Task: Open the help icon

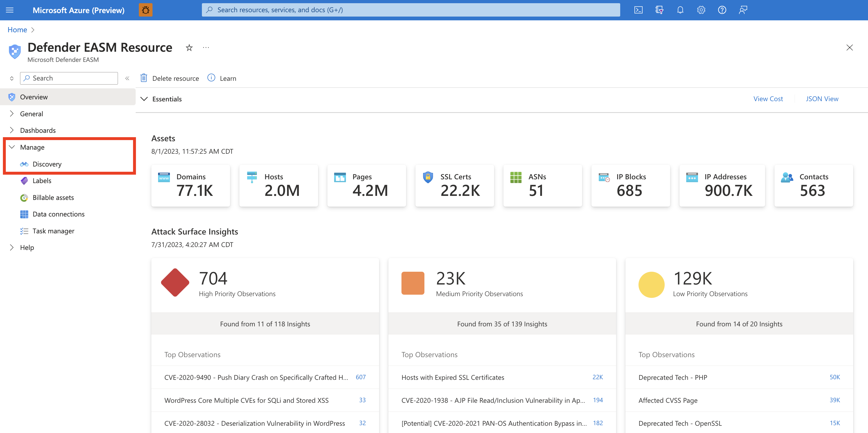Action: 722,10
